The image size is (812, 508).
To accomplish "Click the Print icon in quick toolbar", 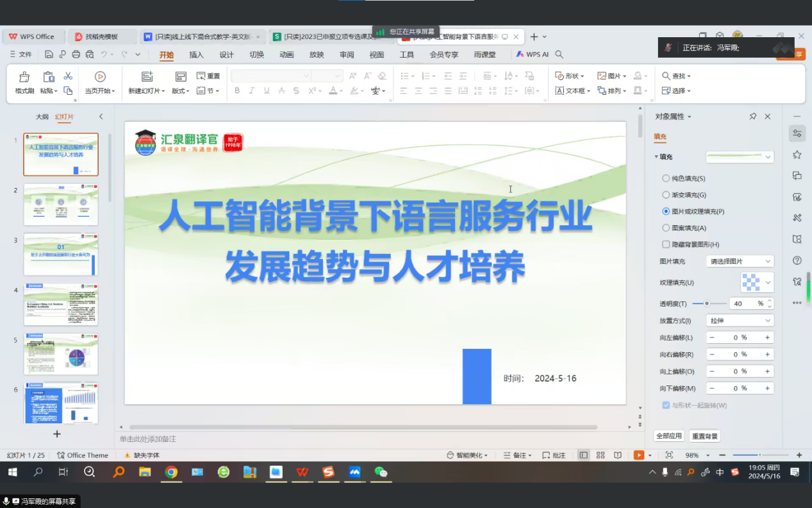I will pos(76,55).
